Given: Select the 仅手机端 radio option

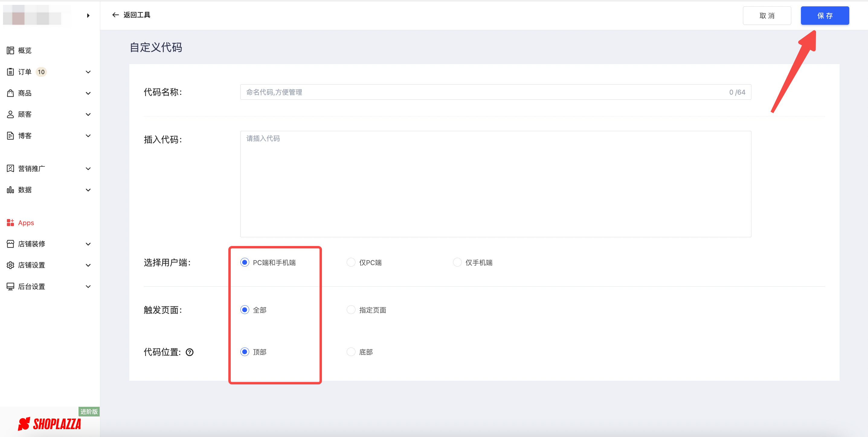Looking at the screenshot, I should pyautogui.click(x=457, y=262).
